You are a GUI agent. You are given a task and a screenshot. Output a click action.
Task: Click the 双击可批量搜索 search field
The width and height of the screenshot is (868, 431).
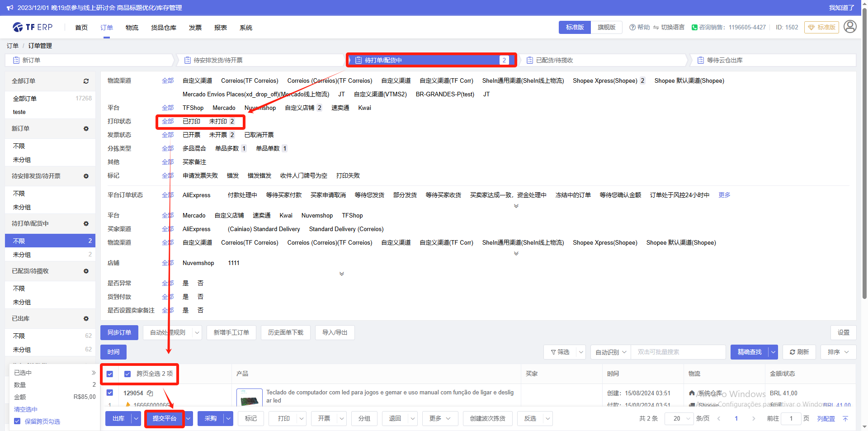coord(678,352)
